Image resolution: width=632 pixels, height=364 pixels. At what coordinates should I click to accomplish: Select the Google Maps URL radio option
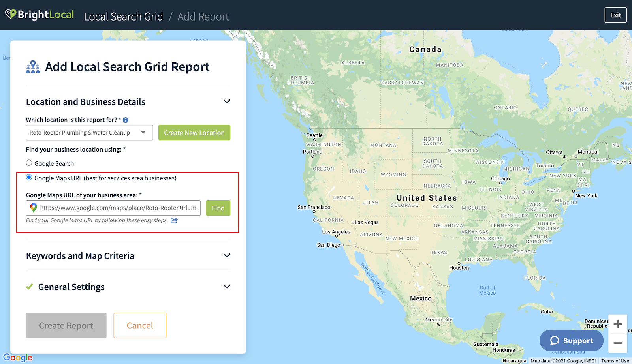(x=29, y=178)
